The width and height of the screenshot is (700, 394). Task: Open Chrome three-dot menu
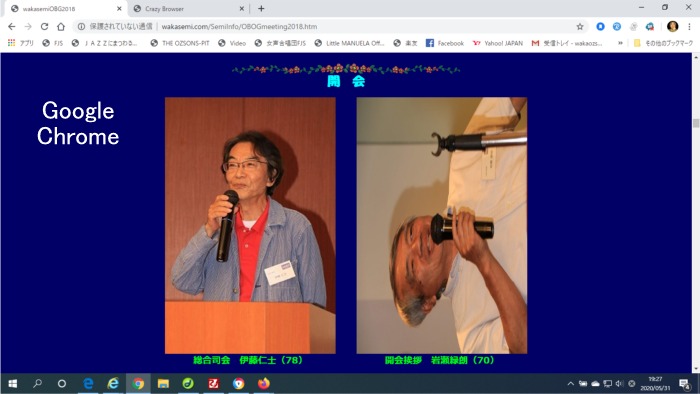click(x=689, y=27)
